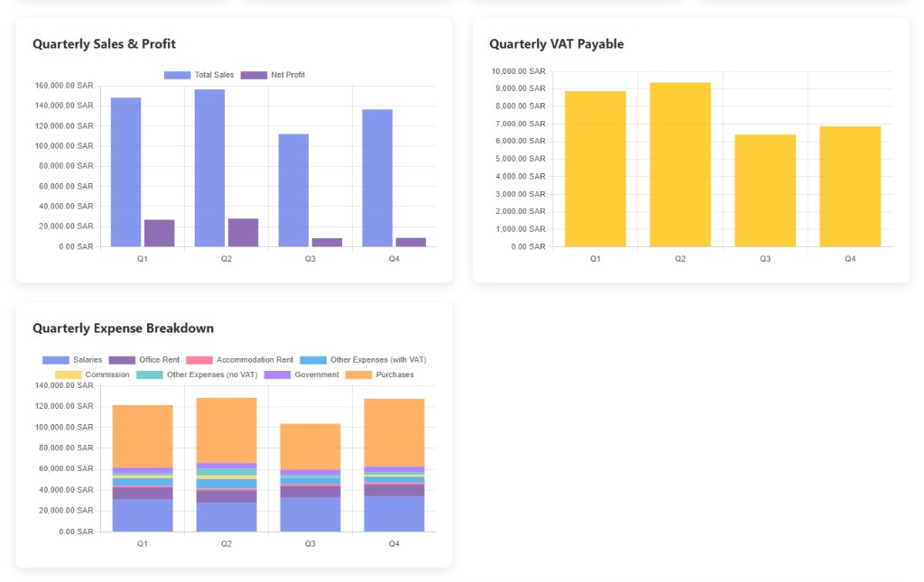The image size is (924, 582).
Task: Toggle the Government legend item
Action: click(301, 374)
